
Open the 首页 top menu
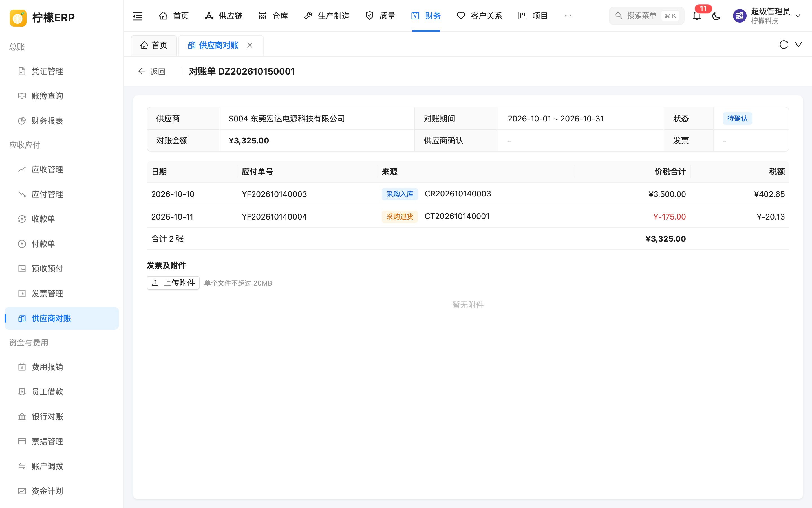pyautogui.click(x=173, y=16)
